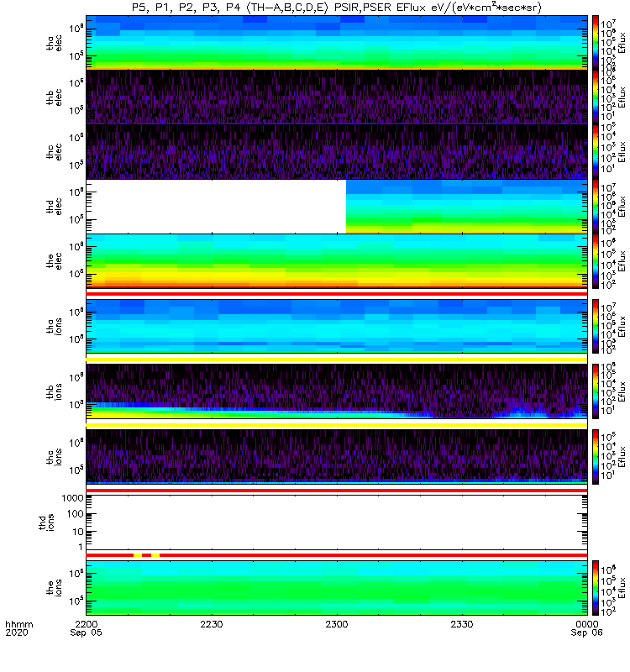The width and height of the screenshot is (630, 672).
Task: Click the "2020" year label
Action: [x=17, y=633]
